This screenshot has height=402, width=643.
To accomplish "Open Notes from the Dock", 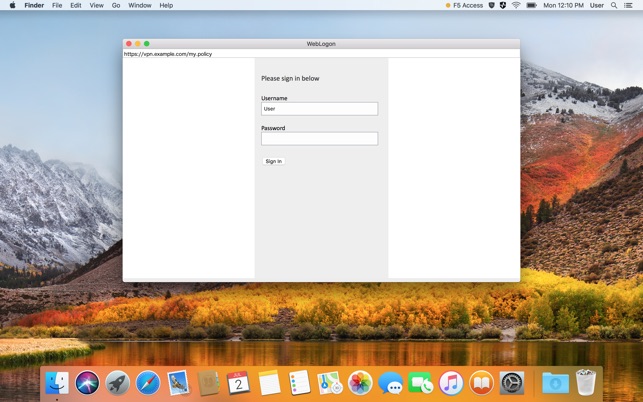I will (269, 383).
